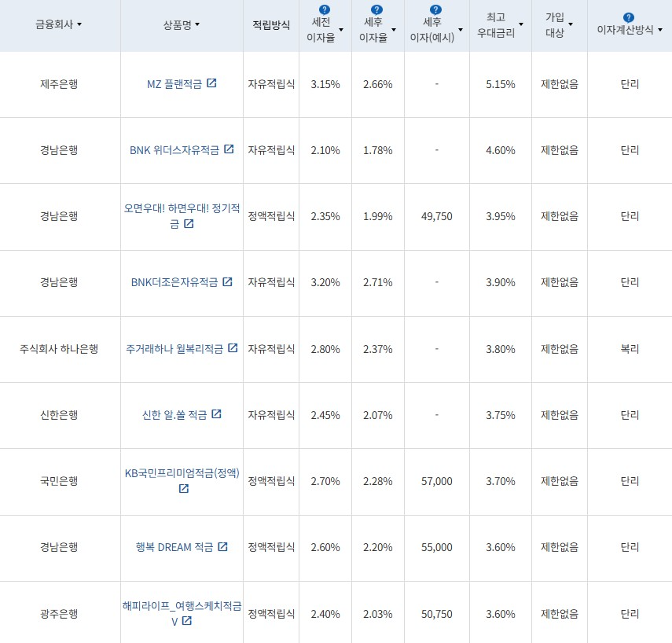The image size is (672, 643).
Task: Open external link icon next to 행복 DREAM 적금
Action: pyautogui.click(x=224, y=547)
